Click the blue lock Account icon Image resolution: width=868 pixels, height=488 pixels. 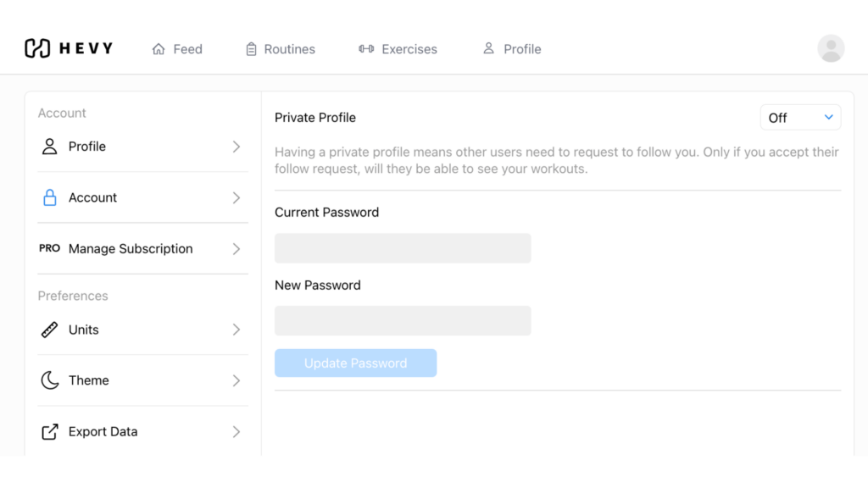(50, 197)
